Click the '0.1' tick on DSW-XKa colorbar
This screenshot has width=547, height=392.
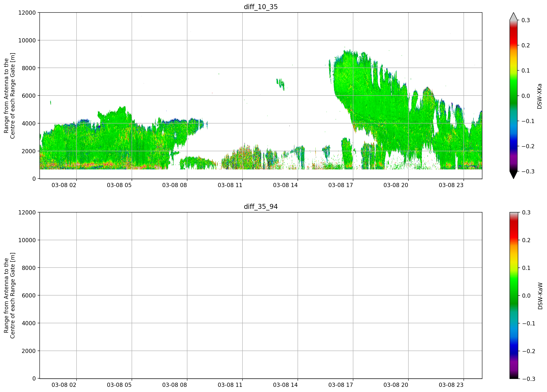[526, 71]
